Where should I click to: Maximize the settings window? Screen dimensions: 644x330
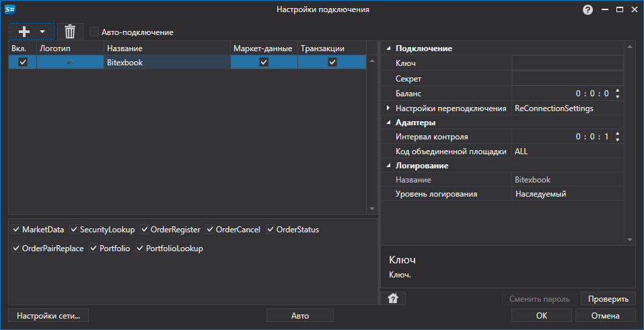(620, 9)
